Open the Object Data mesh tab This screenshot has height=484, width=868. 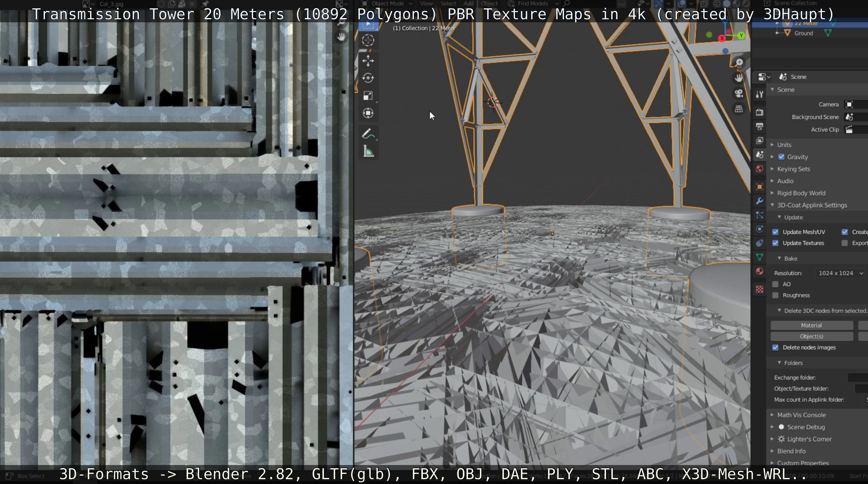(760, 258)
